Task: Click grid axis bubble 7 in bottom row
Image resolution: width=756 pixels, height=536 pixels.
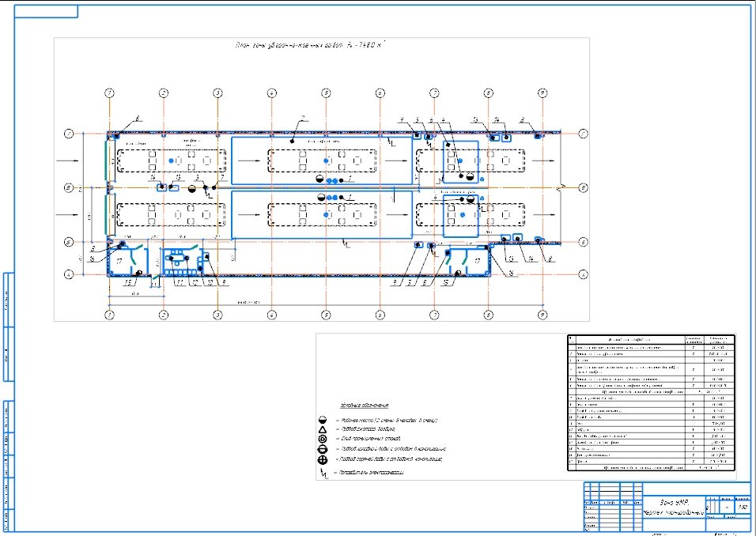Action: pos(434,315)
